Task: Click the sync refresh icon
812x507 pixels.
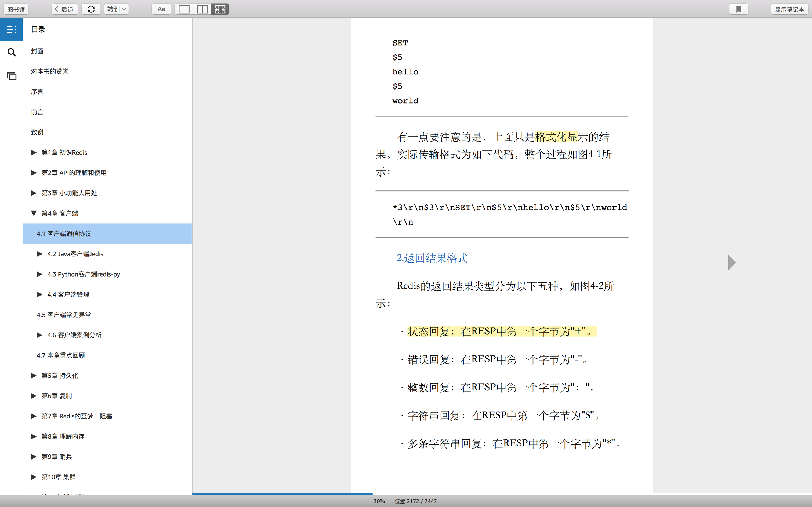Action: (x=91, y=9)
